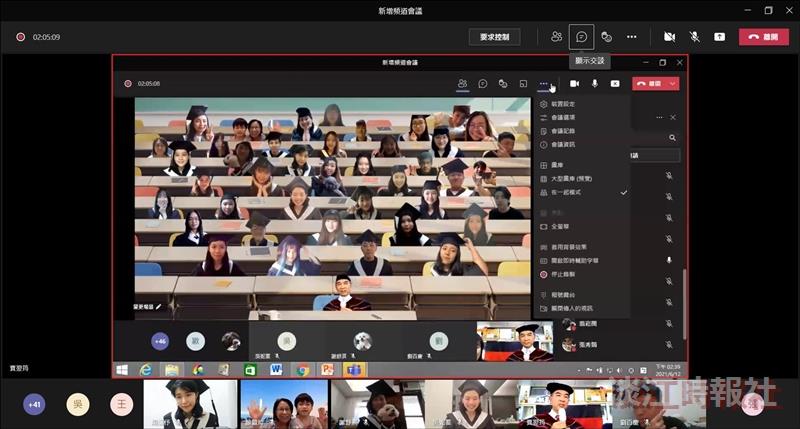The image size is (800, 429).
Task: Open Internet Explorer from the shared taskbar
Action: pyautogui.click(x=146, y=370)
